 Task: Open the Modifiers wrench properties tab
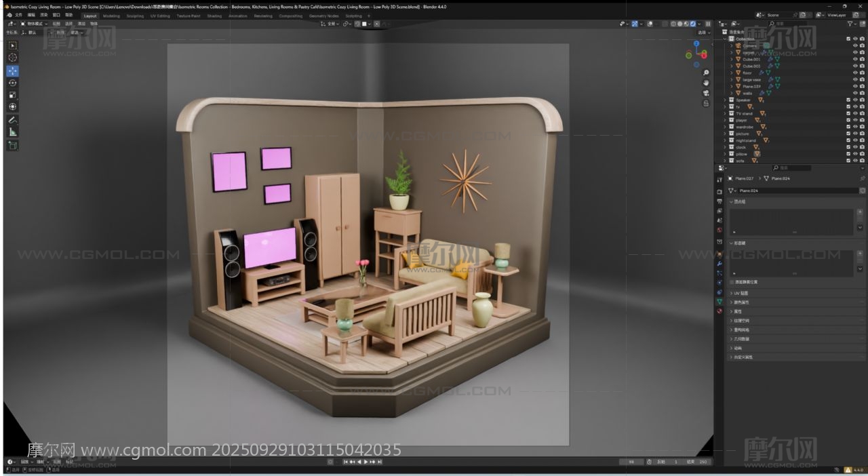pos(719,263)
